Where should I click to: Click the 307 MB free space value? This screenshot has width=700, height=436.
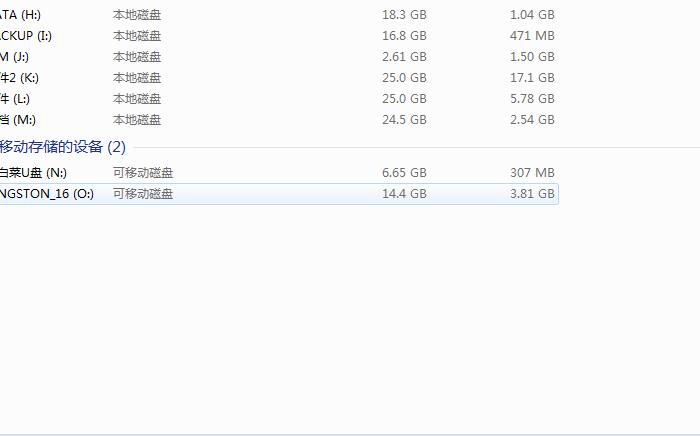532,173
